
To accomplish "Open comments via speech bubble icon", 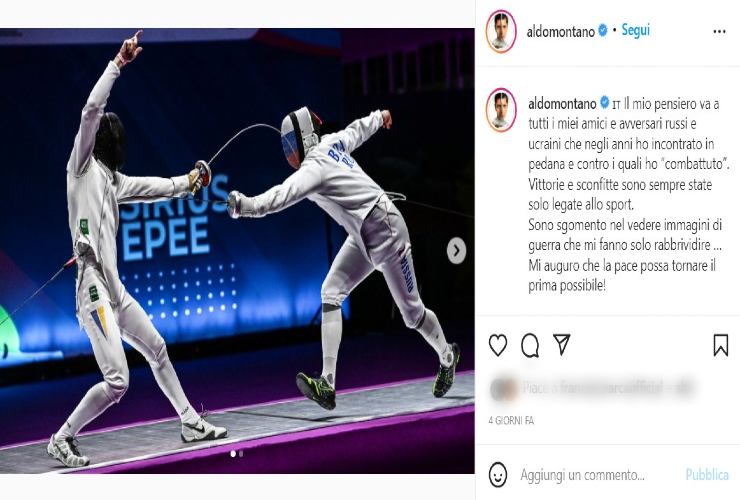I will 530,345.
